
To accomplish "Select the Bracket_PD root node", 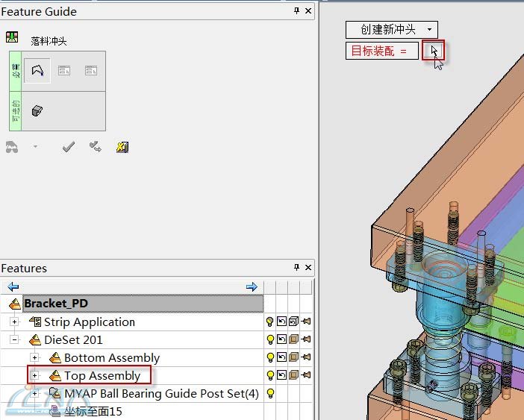I will 143,304.
